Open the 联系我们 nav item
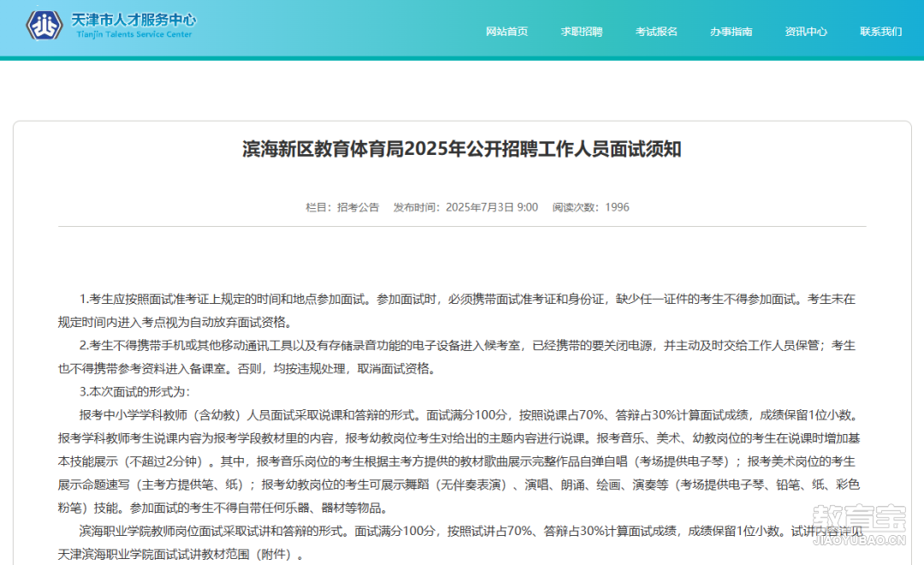The height and width of the screenshot is (565, 924). [881, 32]
